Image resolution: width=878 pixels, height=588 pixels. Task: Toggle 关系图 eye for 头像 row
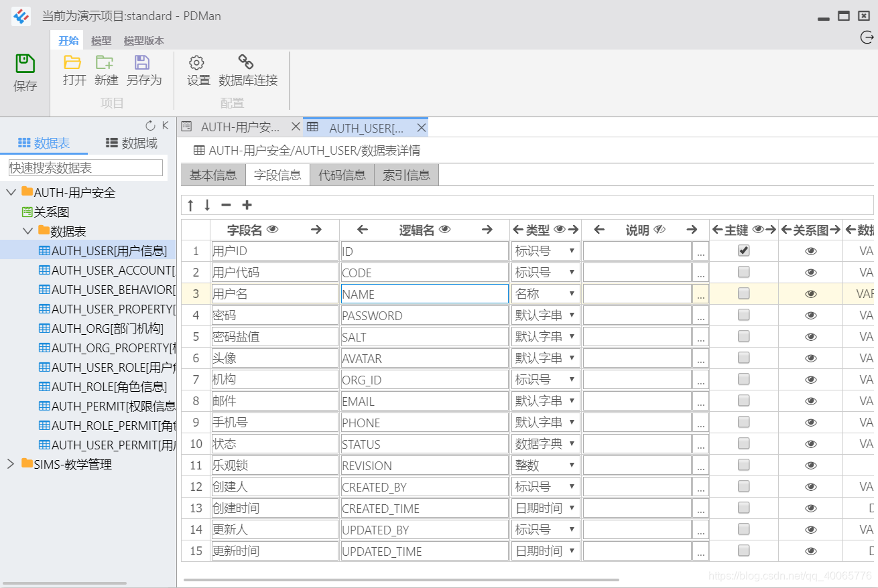[x=811, y=358]
